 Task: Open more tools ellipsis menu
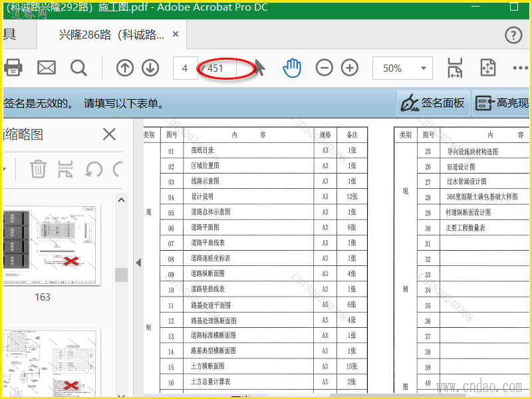click(521, 68)
